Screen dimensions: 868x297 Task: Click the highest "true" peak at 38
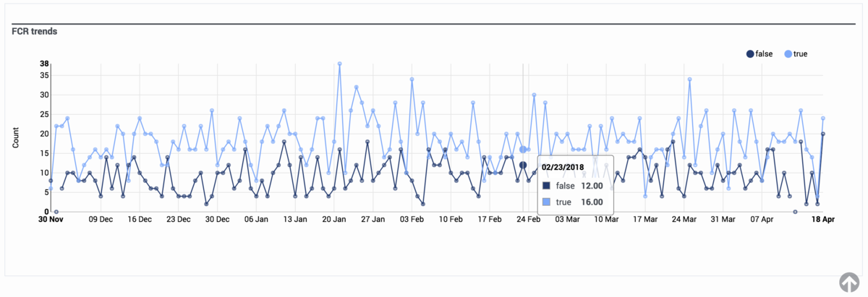point(339,64)
